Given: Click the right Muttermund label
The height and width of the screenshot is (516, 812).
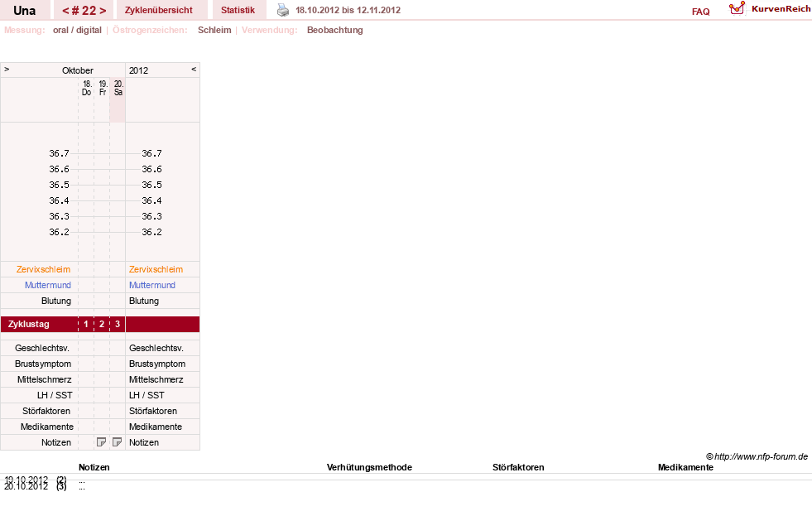Looking at the screenshot, I should pos(152,285).
